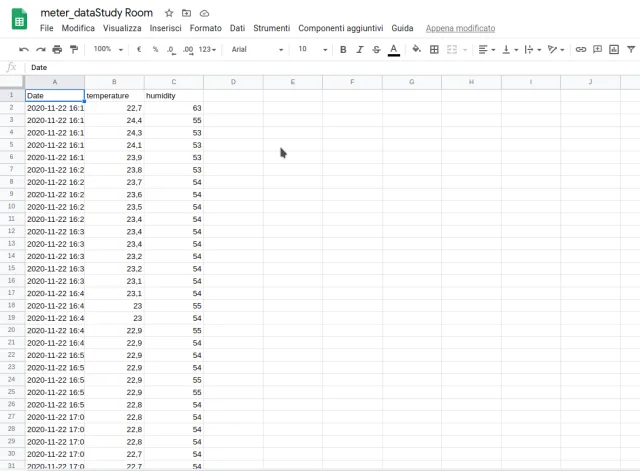Open the File menu

coord(47,28)
